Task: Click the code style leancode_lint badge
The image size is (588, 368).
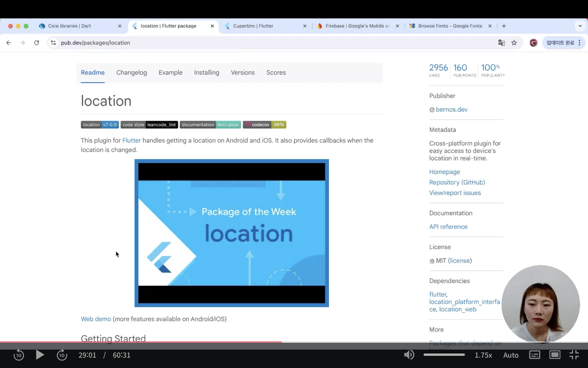Action: [x=149, y=125]
